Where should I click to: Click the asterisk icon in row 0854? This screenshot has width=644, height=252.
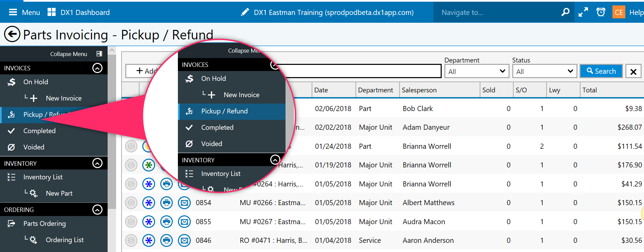[149, 203]
